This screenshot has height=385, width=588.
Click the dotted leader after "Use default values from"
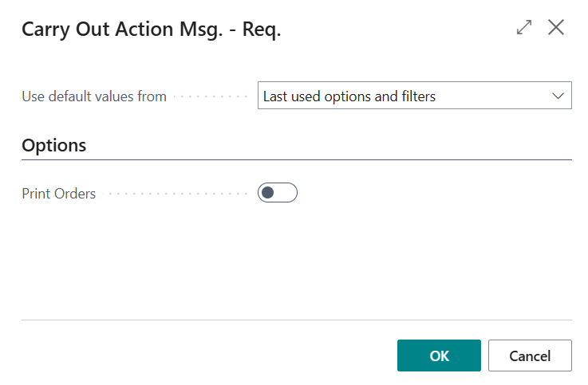pyautogui.click(x=211, y=96)
